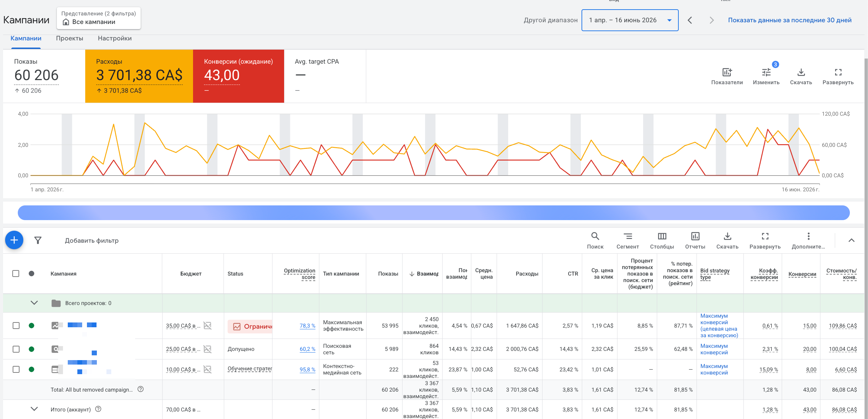Click the Performance Max campaign type icon

pos(55,326)
